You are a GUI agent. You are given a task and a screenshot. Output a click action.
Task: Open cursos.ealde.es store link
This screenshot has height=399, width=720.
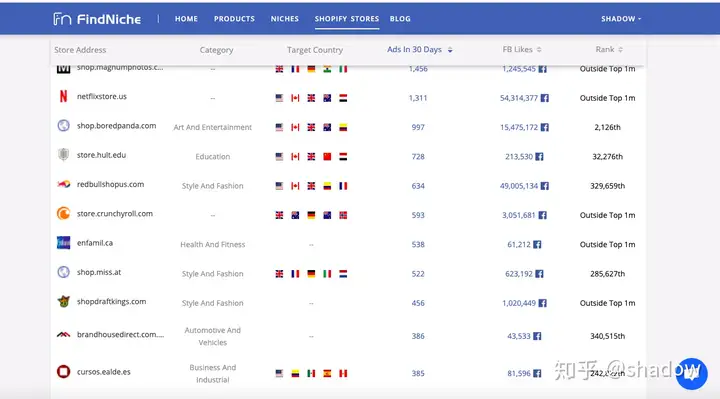click(103, 372)
